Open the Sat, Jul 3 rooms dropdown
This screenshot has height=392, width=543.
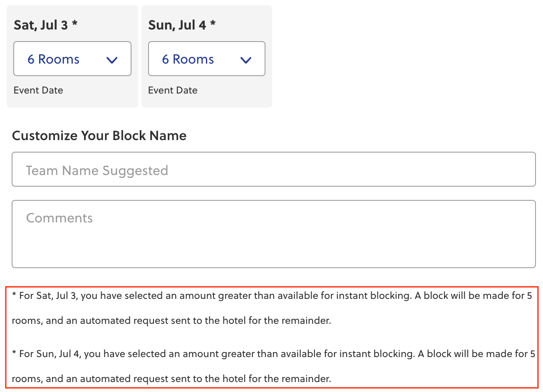pos(72,59)
